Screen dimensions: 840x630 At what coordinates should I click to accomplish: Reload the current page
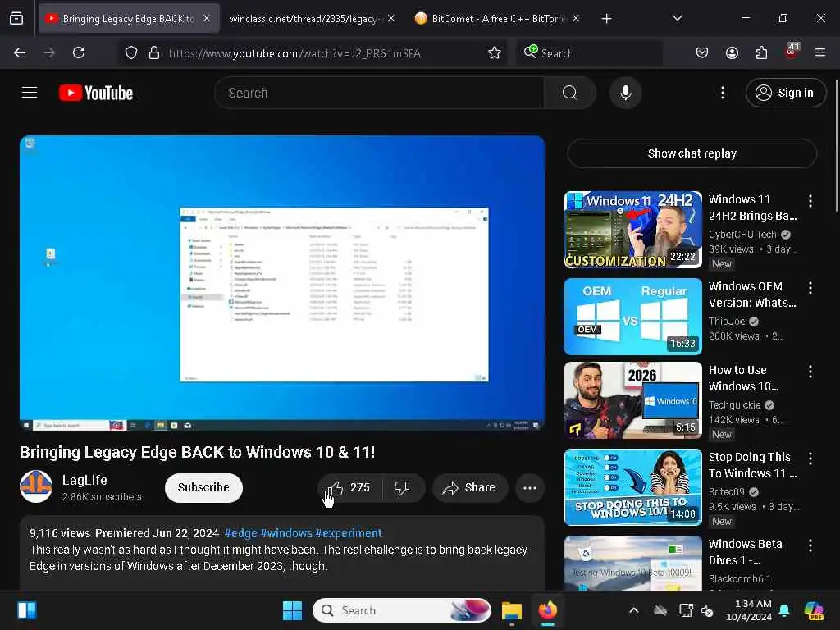tap(79, 53)
